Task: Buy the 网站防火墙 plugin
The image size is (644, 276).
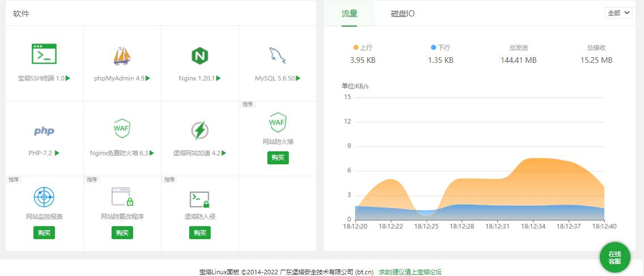Action: (x=278, y=158)
